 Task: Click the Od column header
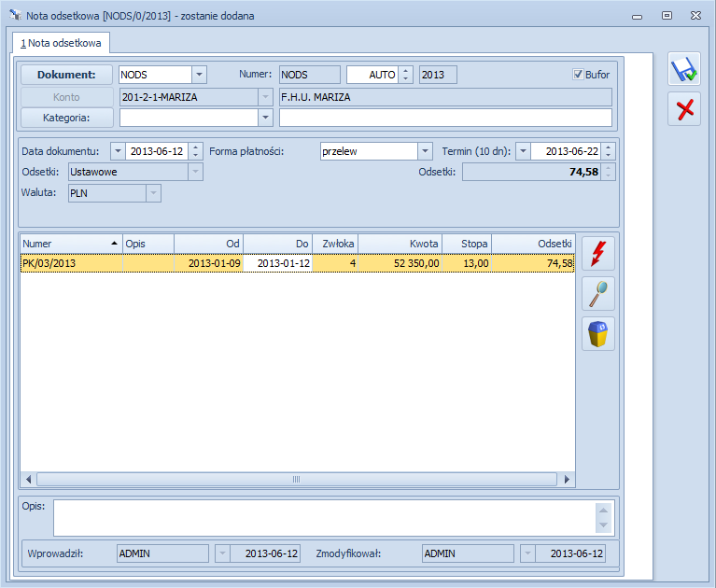point(209,244)
